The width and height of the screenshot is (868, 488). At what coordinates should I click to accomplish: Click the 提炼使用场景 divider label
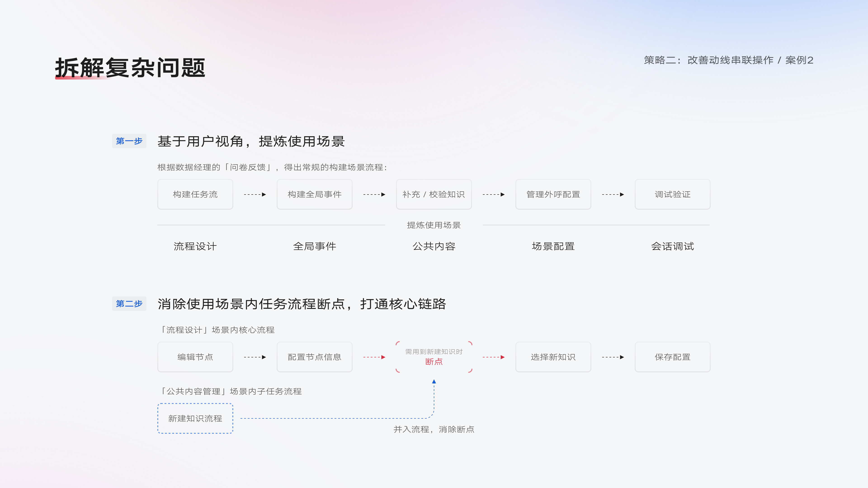click(x=434, y=225)
